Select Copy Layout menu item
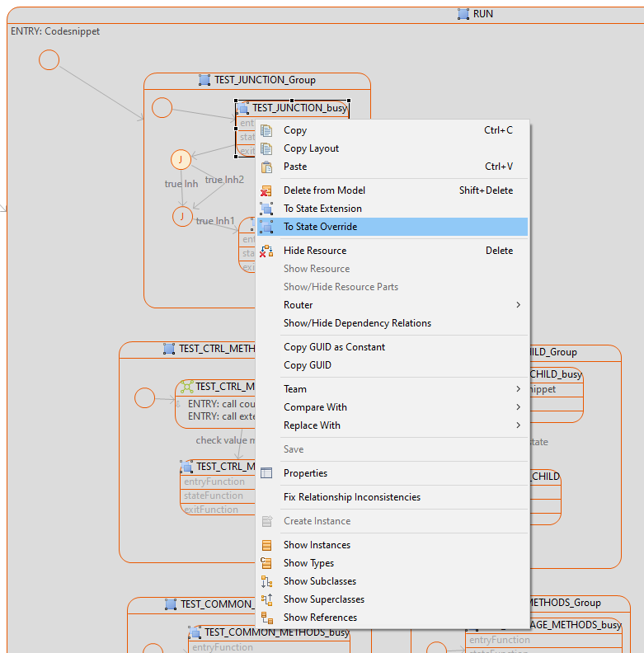The image size is (644, 653). (x=311, y=148)
